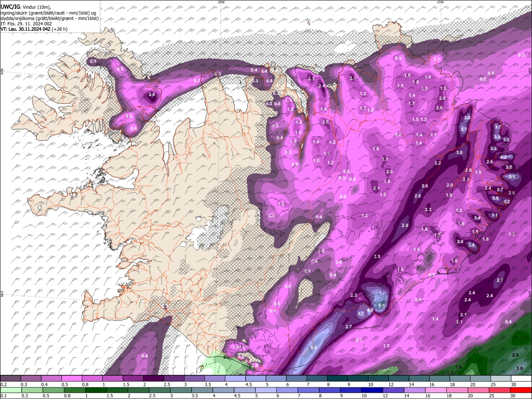Click the 4.2 value near the east coast

click(503, 158)
